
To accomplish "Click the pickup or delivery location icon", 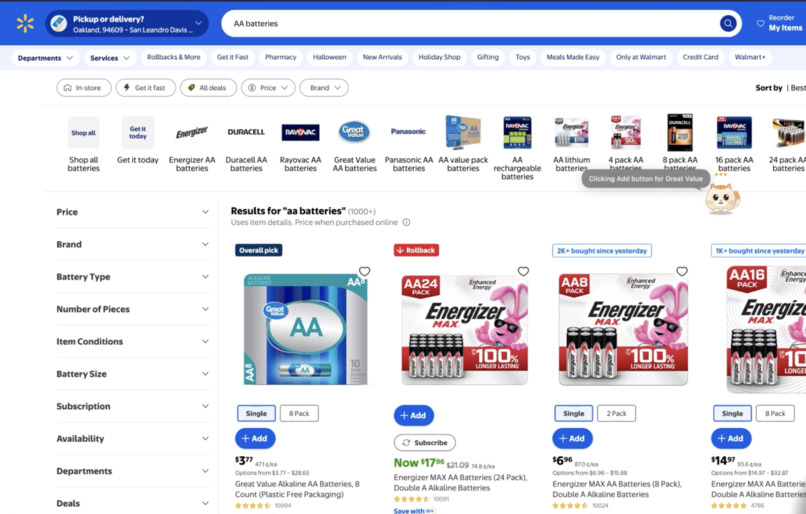I will coord(59,24).
